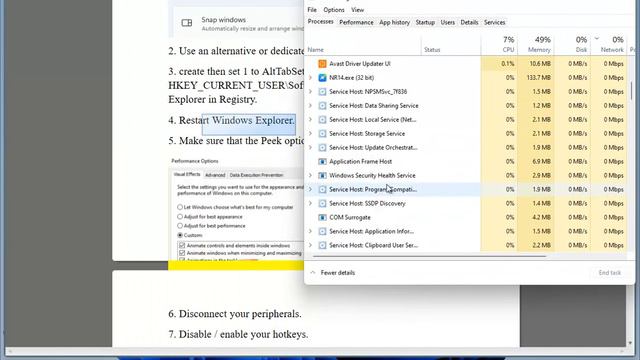Toggle Animate controls and elements checkbox

(x=182, y=246)
